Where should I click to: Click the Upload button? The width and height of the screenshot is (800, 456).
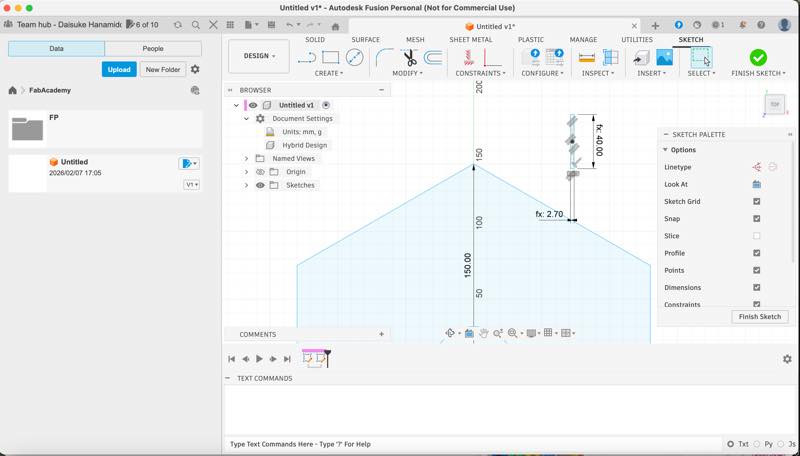click(119, 69)
